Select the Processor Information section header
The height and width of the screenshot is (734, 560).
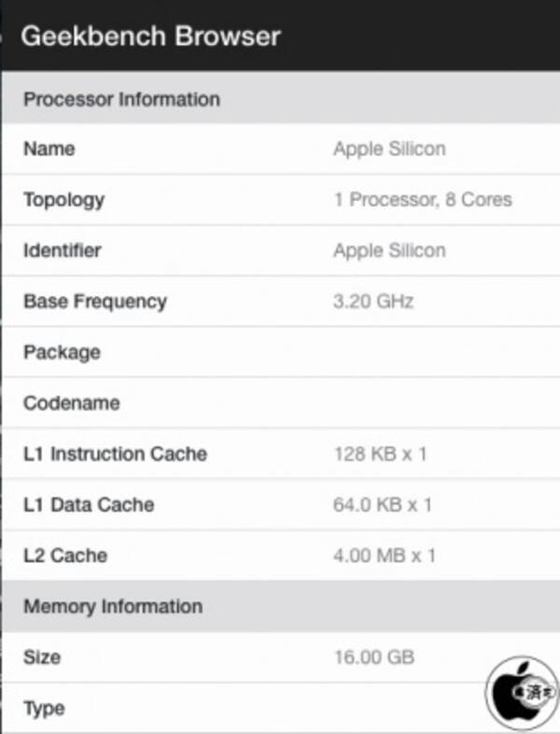(121, 99)
